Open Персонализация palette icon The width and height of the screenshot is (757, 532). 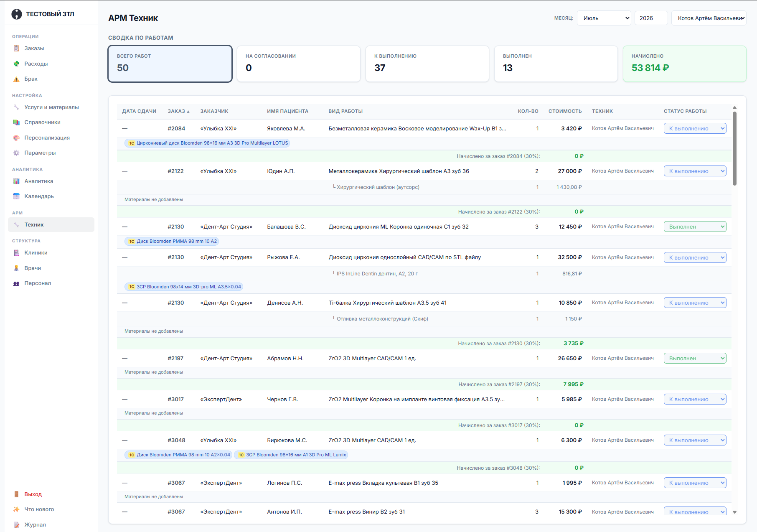(16, 138)
